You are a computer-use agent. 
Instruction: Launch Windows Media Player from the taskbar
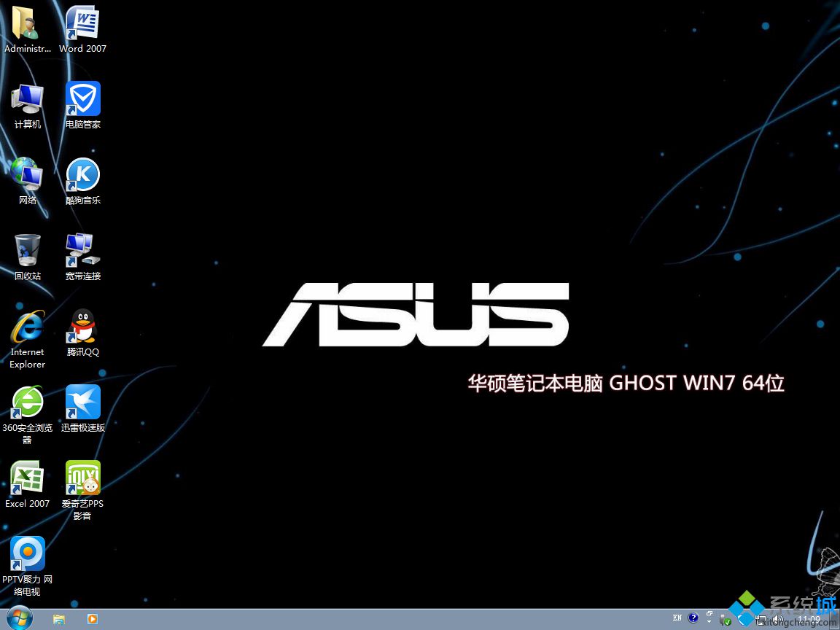(92, 619)
